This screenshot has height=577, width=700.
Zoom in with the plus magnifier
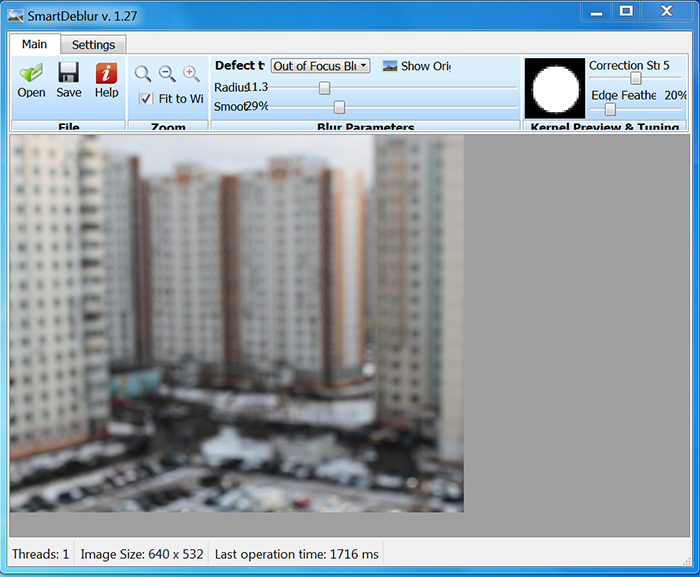coord(192,74)
